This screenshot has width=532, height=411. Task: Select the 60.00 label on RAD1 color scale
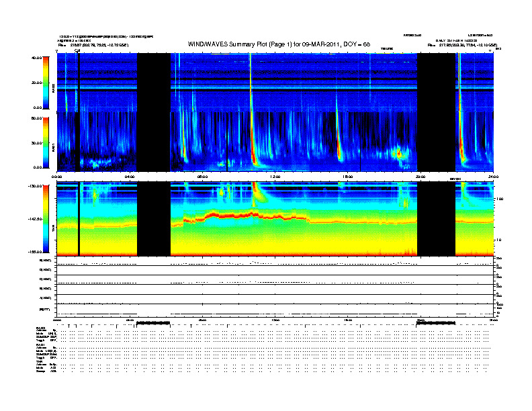click(x=36, y=118)
